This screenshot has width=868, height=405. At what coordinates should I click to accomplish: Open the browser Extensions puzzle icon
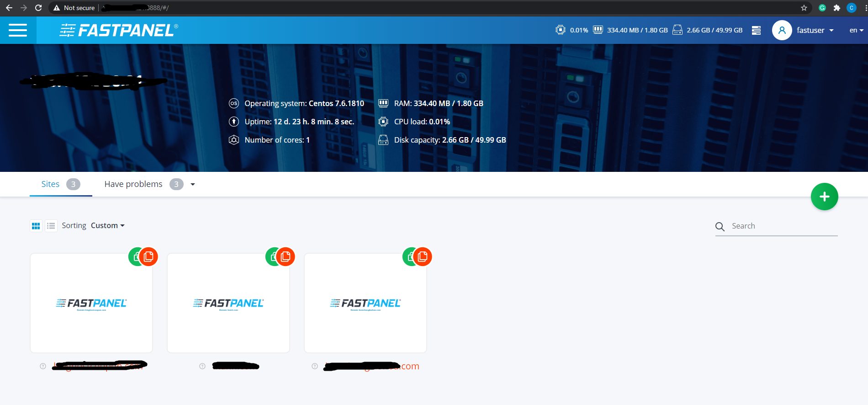tap(837, 8)
